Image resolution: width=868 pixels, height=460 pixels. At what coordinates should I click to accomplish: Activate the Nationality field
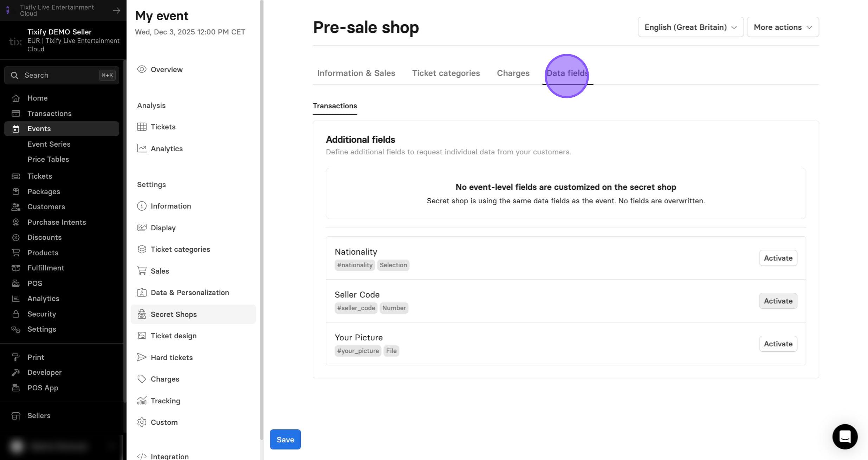(x=778, y=258)
